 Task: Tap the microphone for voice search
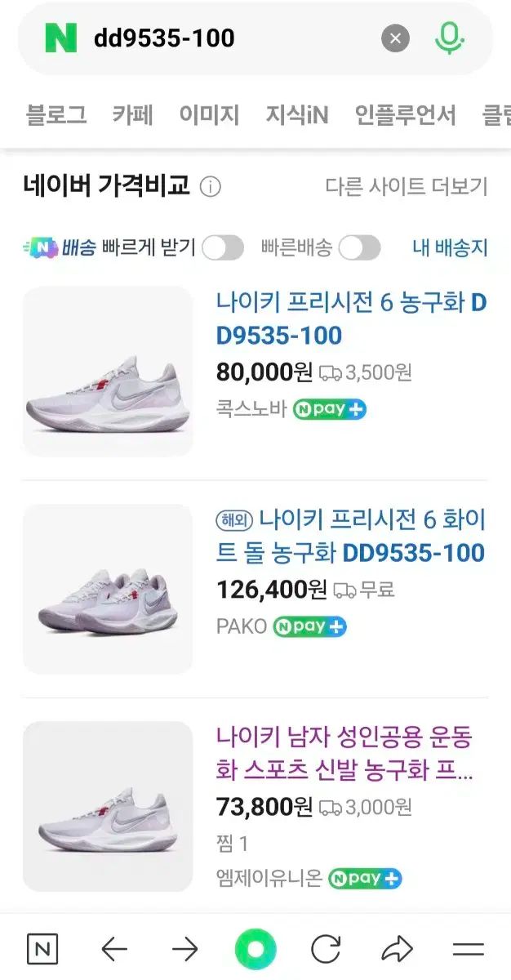click(x=446, y=36)
